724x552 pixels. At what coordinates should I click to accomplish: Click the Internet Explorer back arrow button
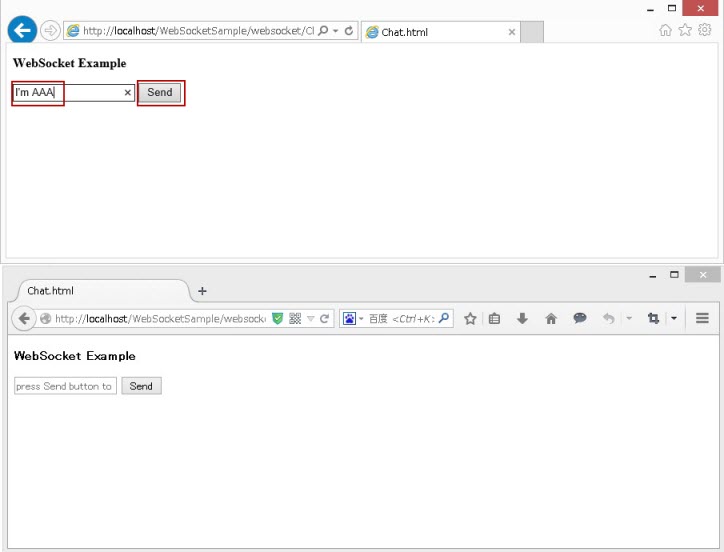(22, 30)
